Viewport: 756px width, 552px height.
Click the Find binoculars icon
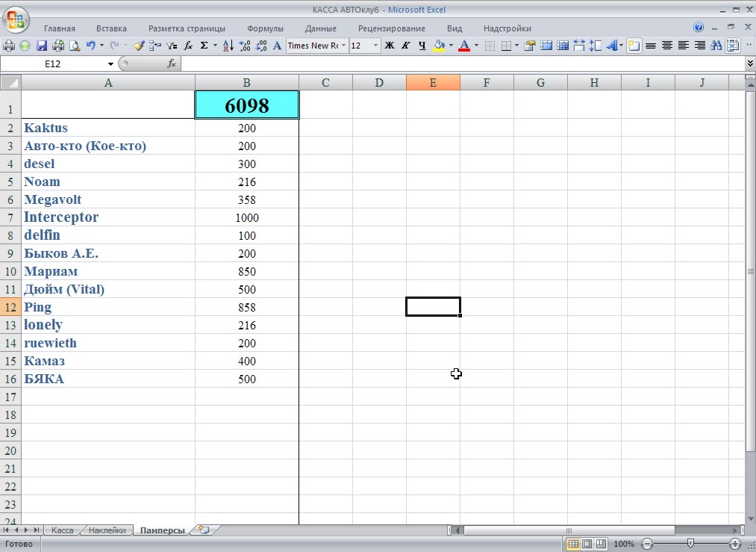(716, 46)
